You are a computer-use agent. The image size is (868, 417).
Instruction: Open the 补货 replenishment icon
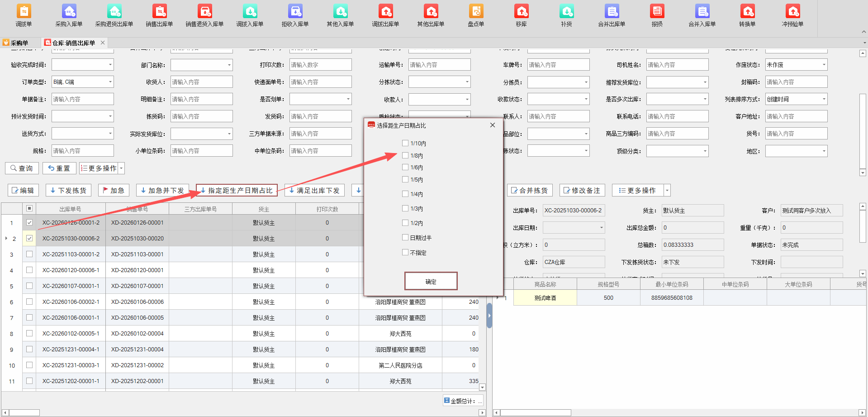[x=566, y=15]
